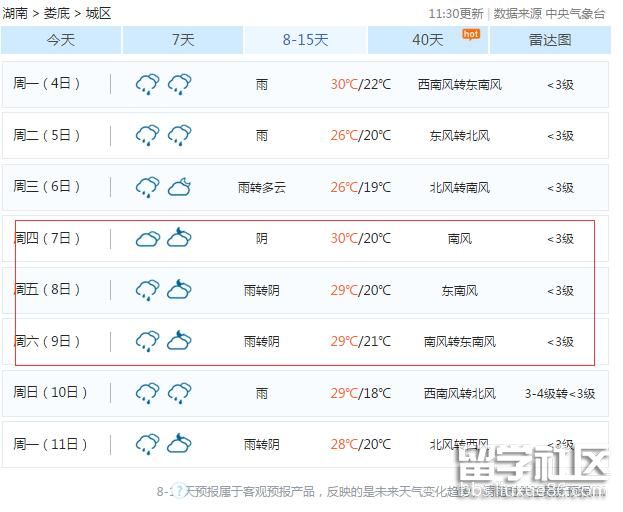The height and width of the screenshot is (512, 623).
Task: Click the cloudy night icon for 周三(6日)
Action: pos(180,187)
